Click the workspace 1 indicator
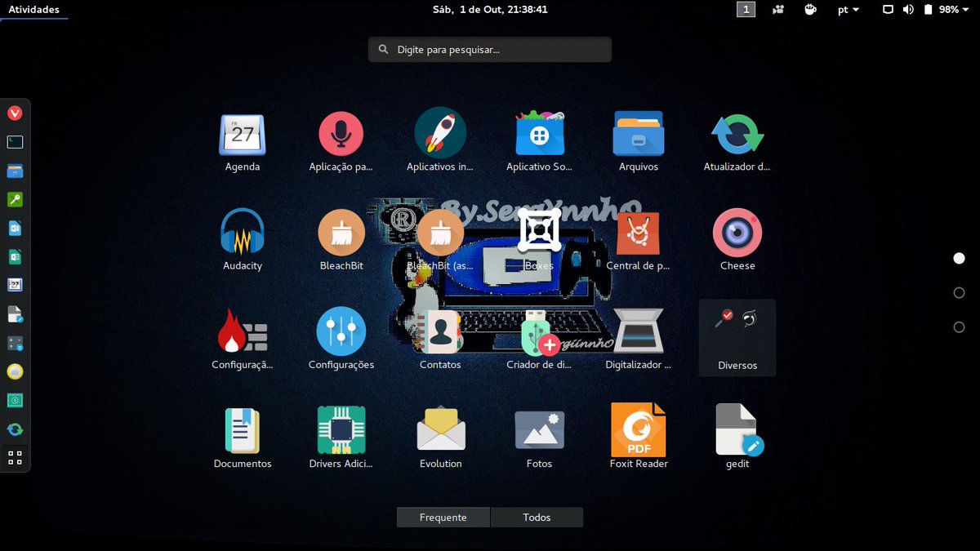This screenshot has width=980, height=551. point(746,10)
